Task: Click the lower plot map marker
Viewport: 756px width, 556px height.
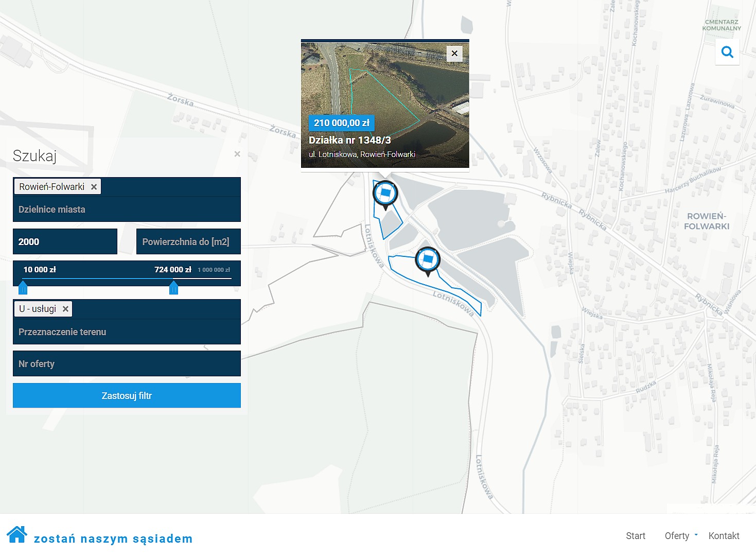Action: [x=427, y=260]
